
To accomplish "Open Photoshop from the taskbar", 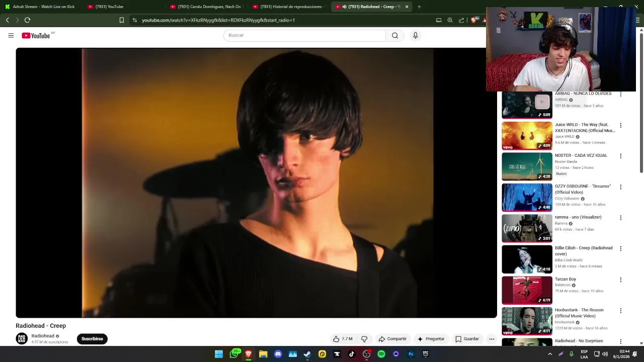I will point(411,354).
